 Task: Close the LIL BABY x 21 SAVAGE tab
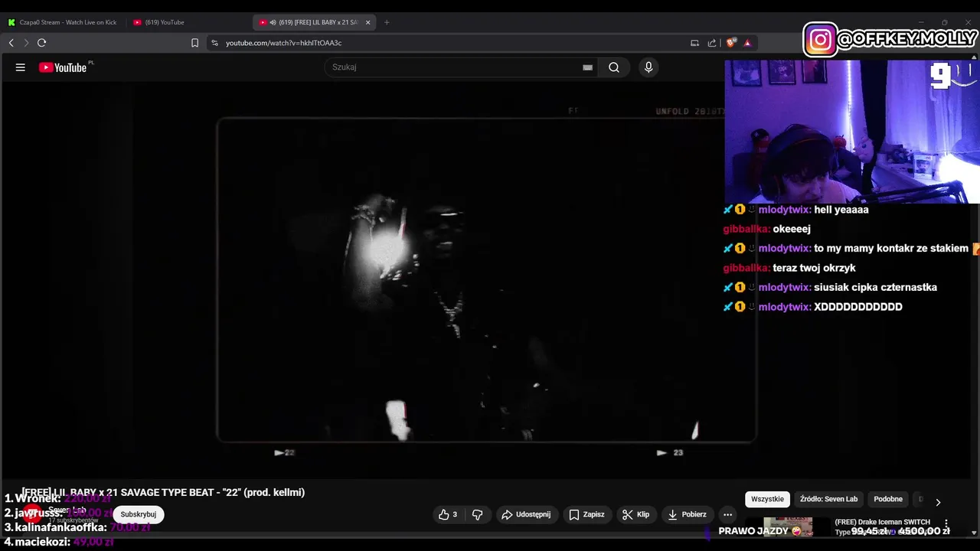(x=367, y=22)
